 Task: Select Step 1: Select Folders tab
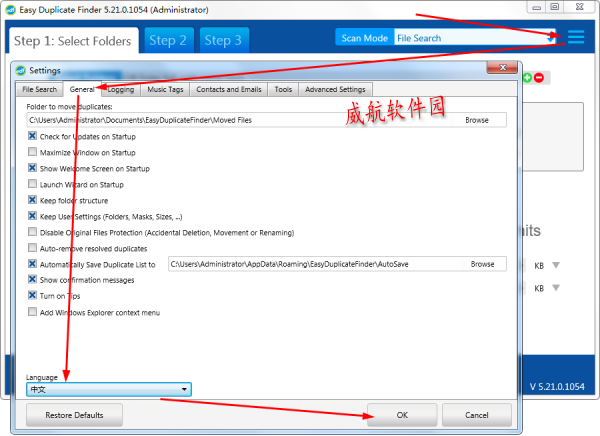pyautogui.click(x=73, y=41)
